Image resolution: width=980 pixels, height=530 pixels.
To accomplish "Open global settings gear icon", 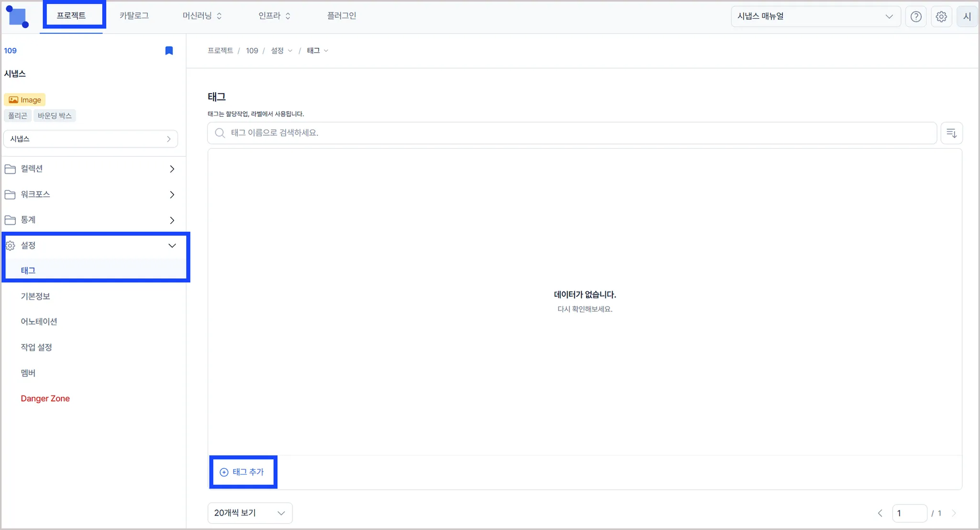I will (941, 17).
